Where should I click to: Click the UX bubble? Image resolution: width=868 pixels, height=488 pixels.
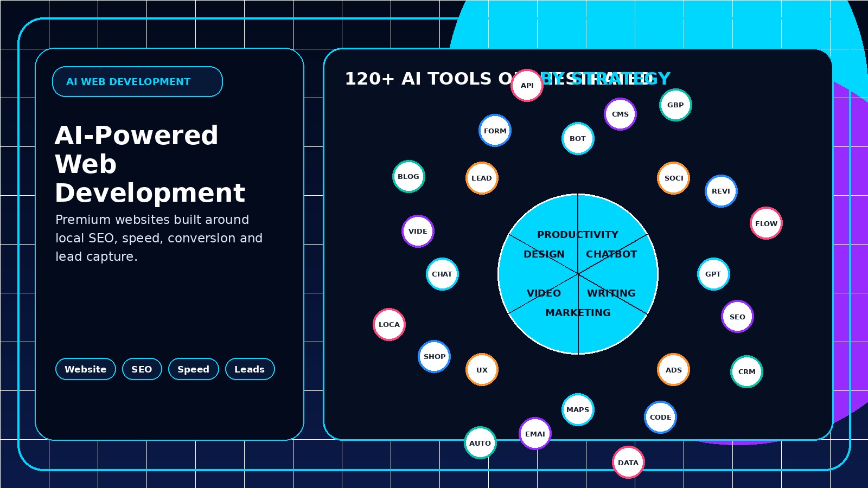(x=482, y=370)
